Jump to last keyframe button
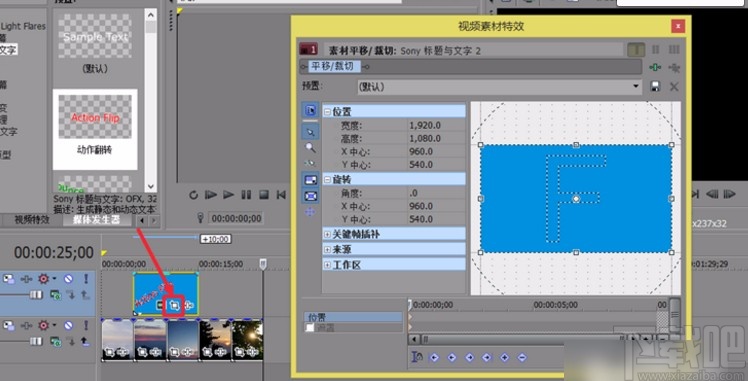This screenshot has width=748, height=381. point(487,357)
